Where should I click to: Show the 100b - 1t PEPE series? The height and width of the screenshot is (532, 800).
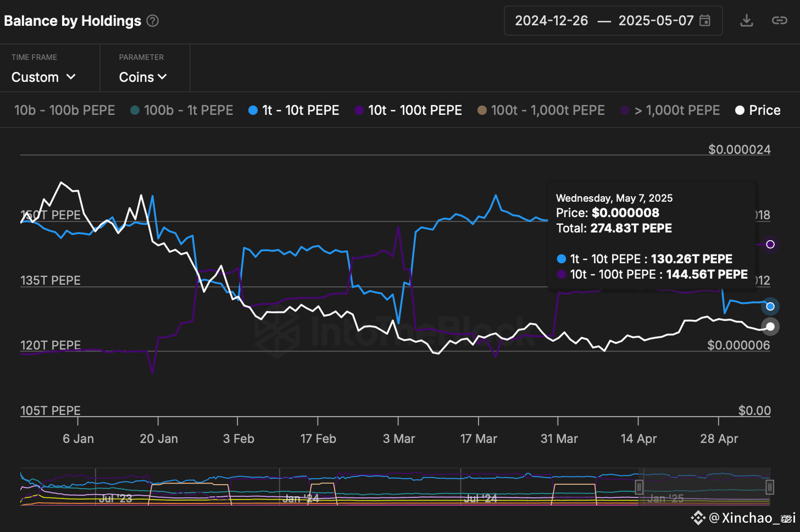[188, 110]
